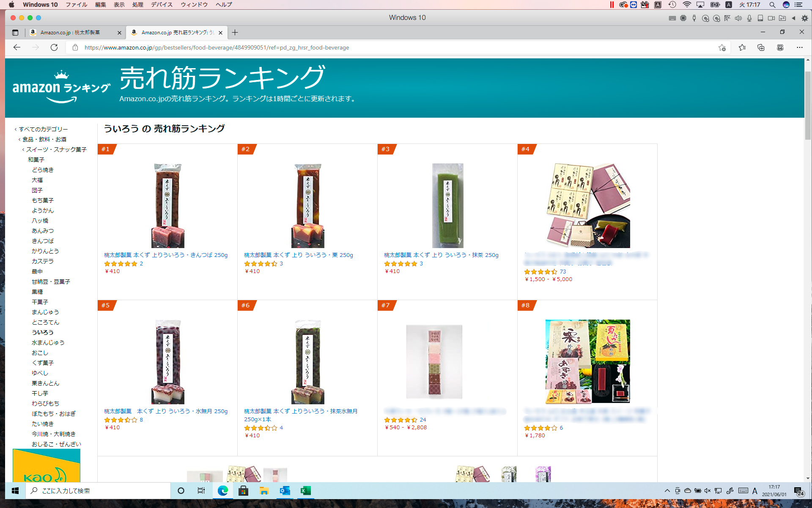Open Excel from taskbar
Viewport: 812px width, 508px height.
305,491
